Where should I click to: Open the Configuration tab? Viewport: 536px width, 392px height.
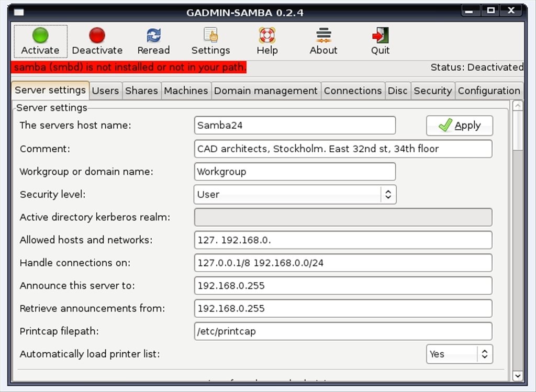(x=489, y=91)
